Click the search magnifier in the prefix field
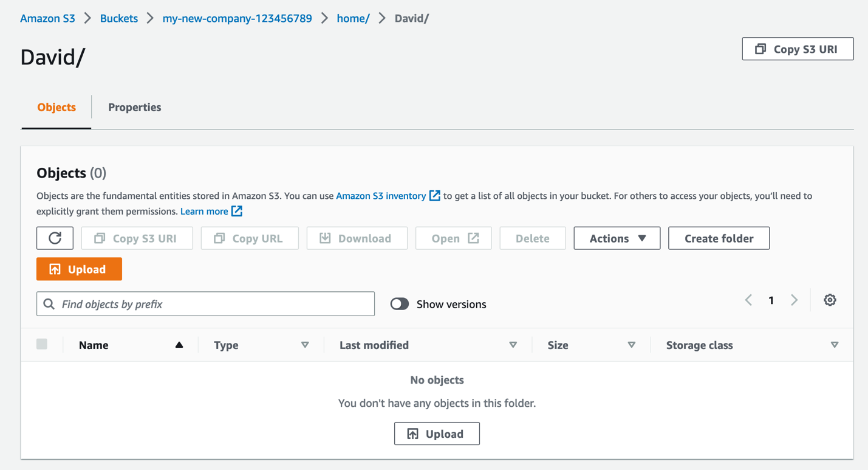The image size is (868, 470). (49, 303)
